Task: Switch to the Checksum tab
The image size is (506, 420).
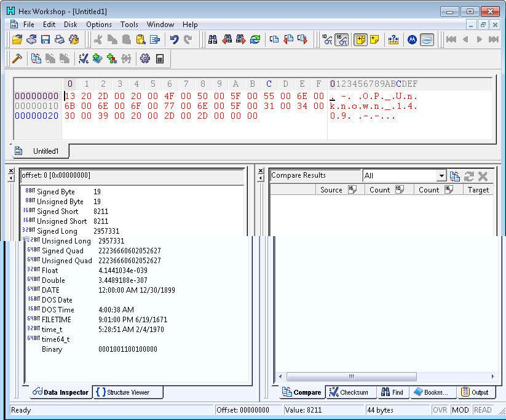Action: pos(349,392)
